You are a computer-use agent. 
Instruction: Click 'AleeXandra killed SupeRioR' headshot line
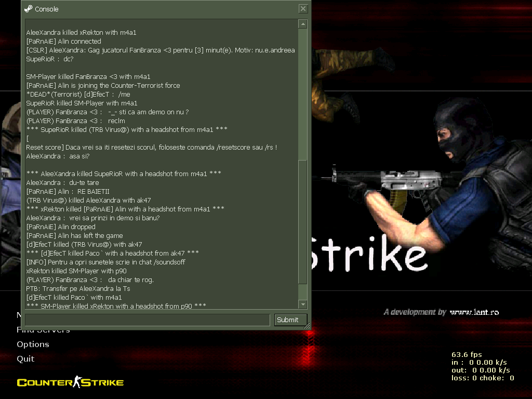[x=124, y=174]
